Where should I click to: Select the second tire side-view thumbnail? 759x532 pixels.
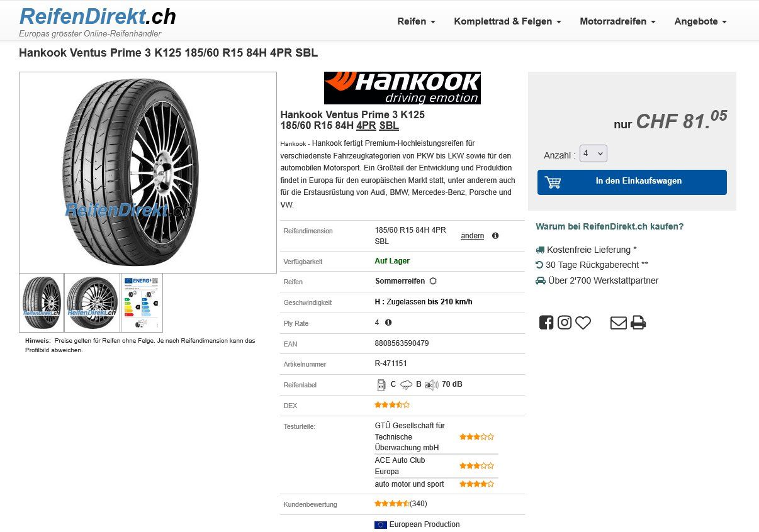[92, 302]
